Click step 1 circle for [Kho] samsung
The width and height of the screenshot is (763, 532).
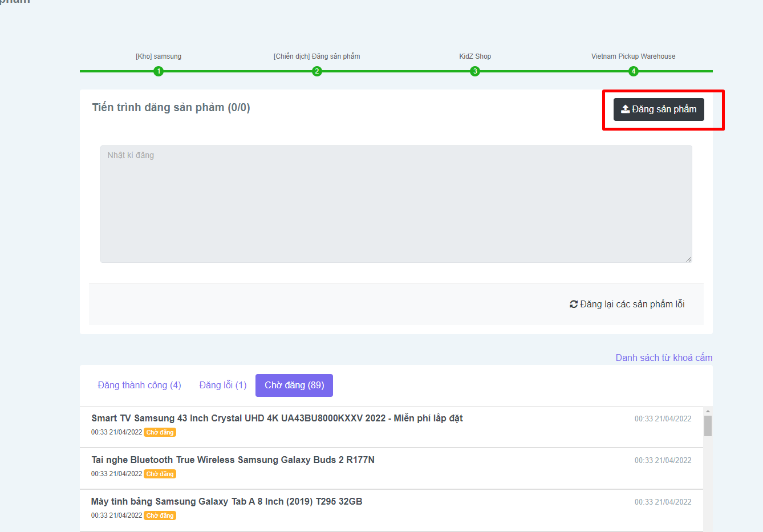click(x=159, y=71)
